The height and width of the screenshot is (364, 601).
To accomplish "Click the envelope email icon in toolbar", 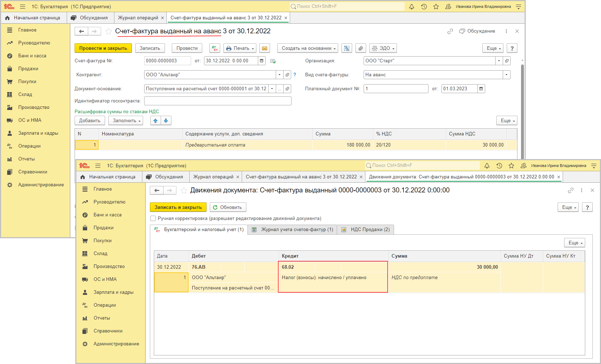I will pyautogui.click(x=265, y=48).
